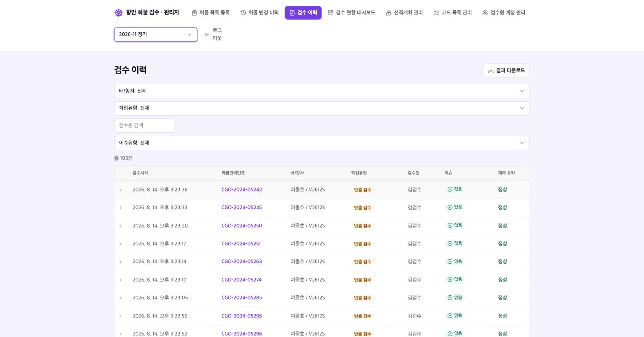Click the 검수시각 column header
Viewport: 644px width, 337px height.
tap(140, 173)
